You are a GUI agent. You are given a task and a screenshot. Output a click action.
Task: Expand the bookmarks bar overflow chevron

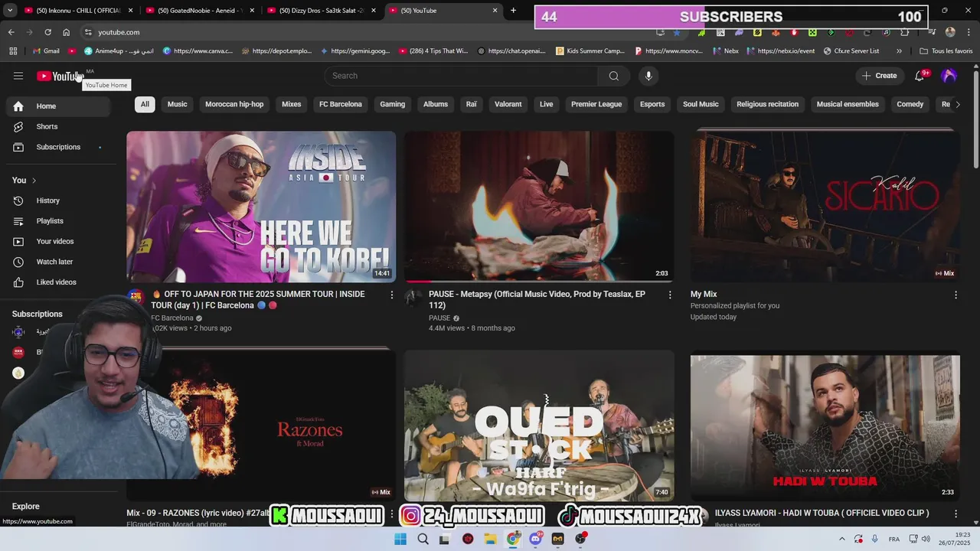click(899, 51)
